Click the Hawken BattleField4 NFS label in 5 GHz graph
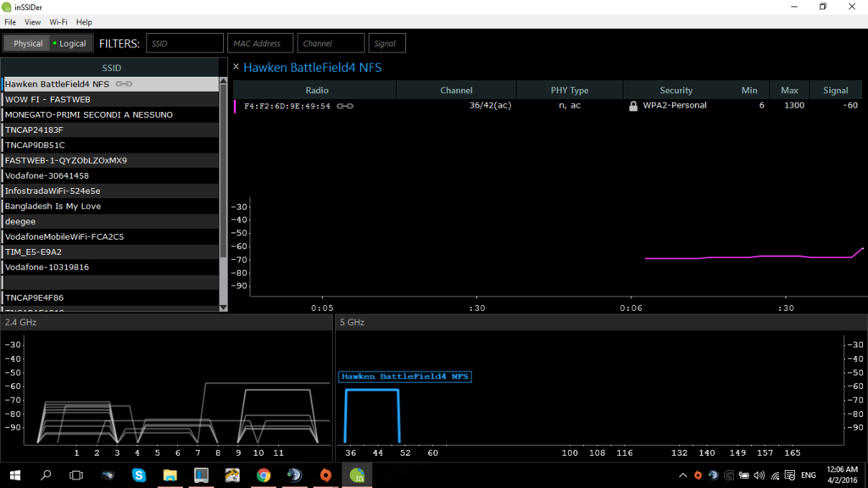This screenshot has height=488, width=868. [x=404, y=376]
